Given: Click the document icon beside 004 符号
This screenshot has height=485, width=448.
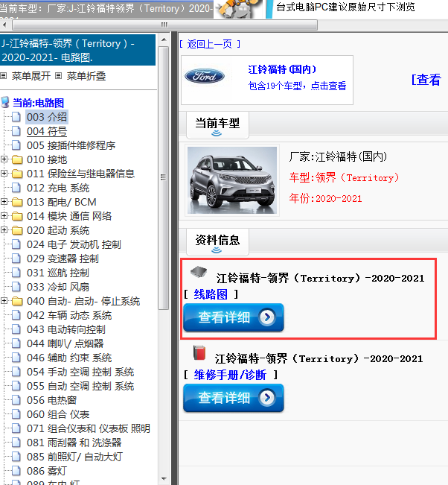Looking at the screenshot, I should 16,131.
